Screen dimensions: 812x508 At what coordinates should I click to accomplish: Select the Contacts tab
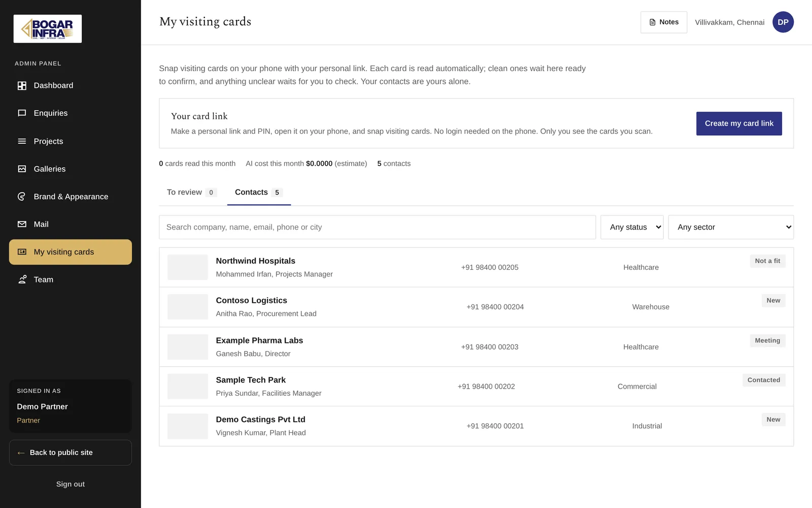(259, 192)
